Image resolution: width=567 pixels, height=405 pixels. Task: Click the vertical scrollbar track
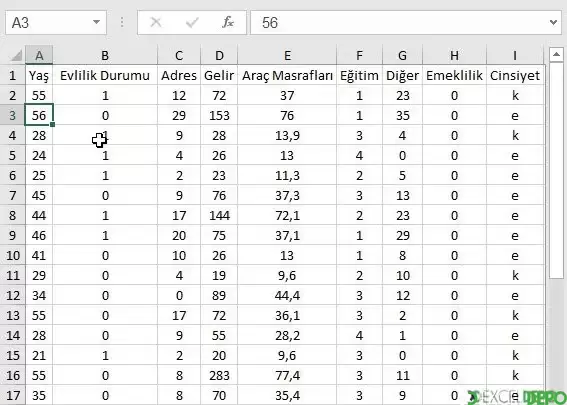click(x=556, y=170)
